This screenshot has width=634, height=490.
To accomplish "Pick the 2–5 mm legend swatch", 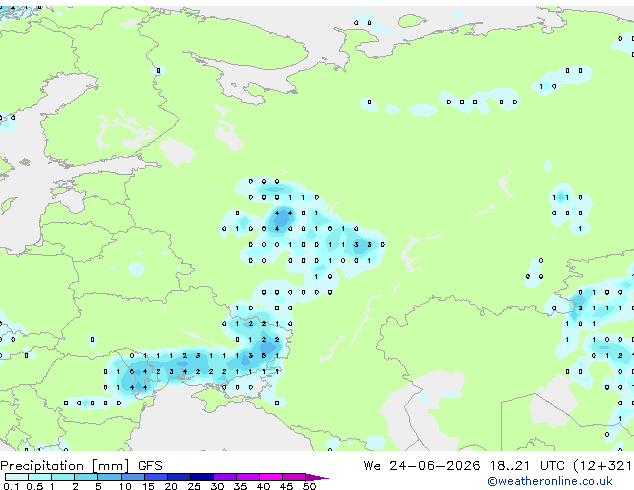I will 86,477.
